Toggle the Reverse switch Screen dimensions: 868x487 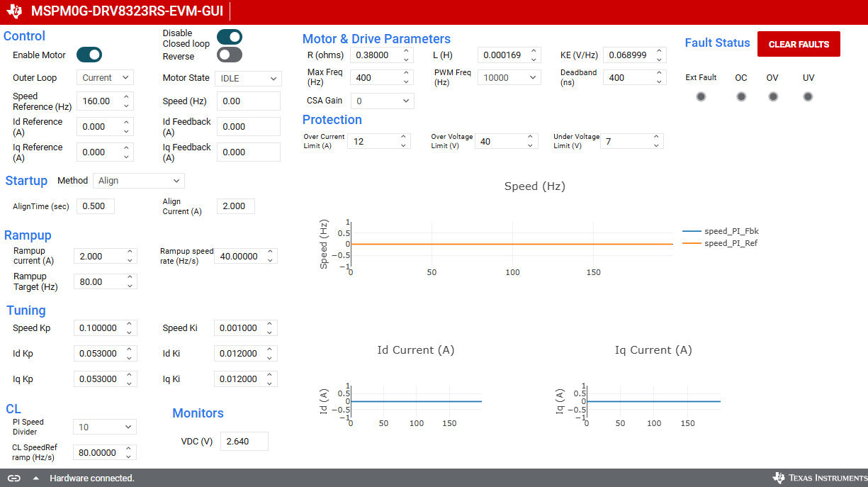[230, 55]
